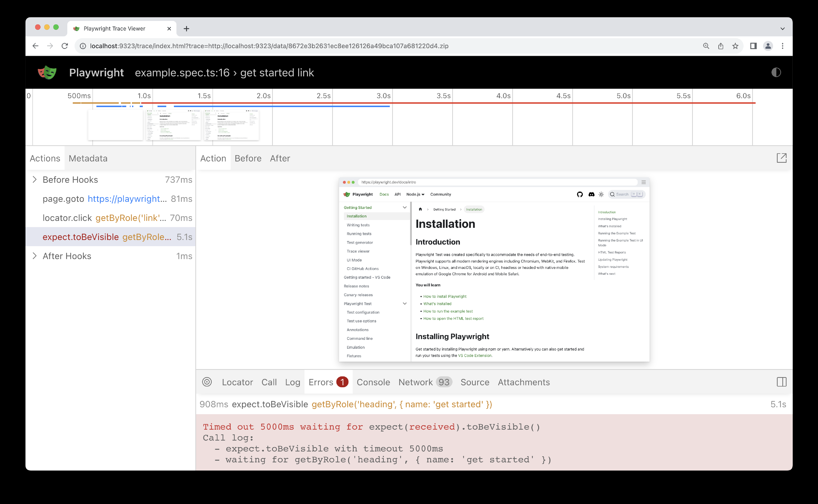Collapse the Getting Started sidebar section
The image size is (818, 504).
point(405,207)
